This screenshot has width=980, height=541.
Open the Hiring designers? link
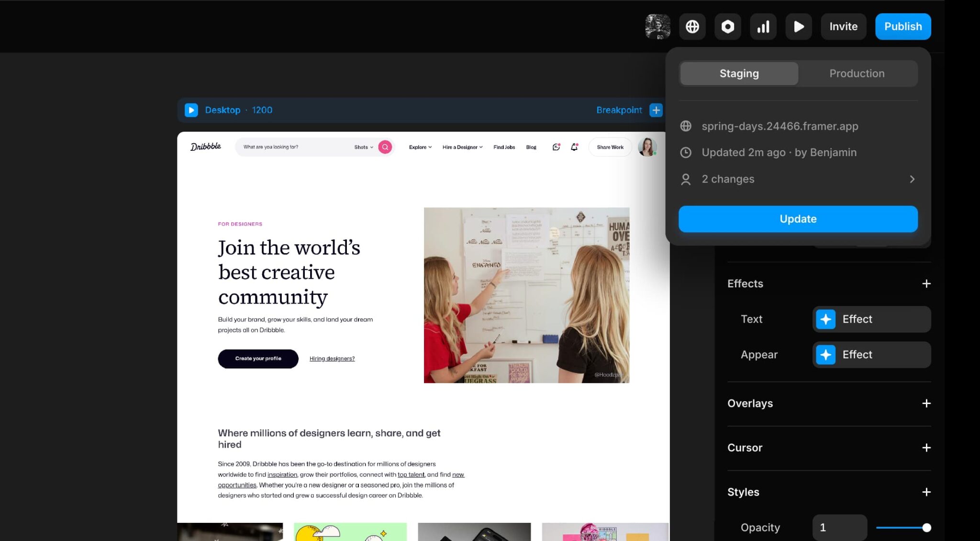332,358
